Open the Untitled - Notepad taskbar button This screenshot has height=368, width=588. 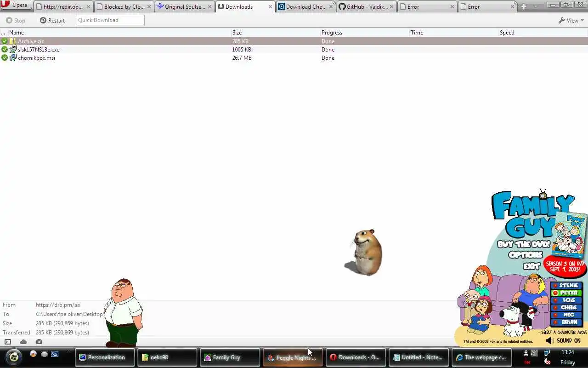[419, 357]
